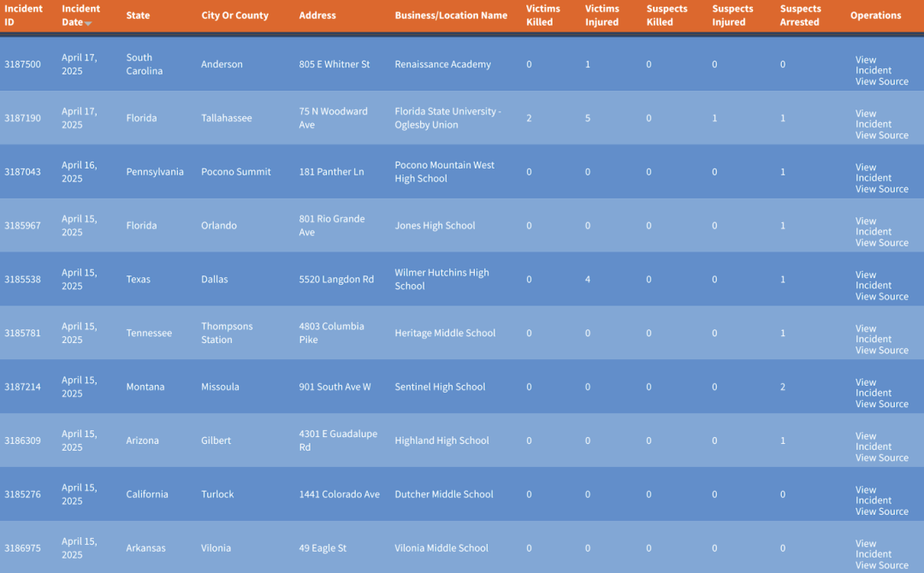The image size is (924, 573).
Task: Sort by Suspects Killed column header
Action: 666,15
